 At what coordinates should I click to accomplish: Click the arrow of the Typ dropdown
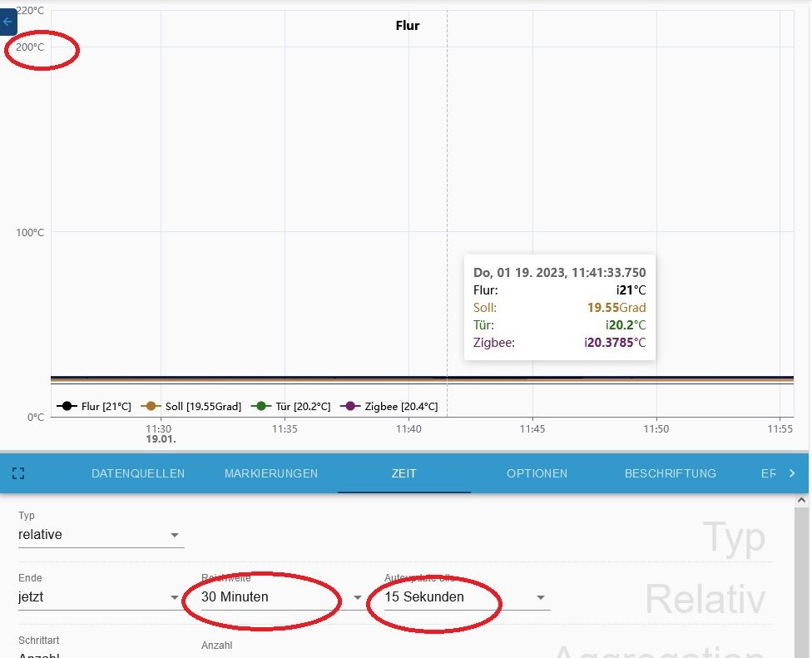click(x=175, y=535)
